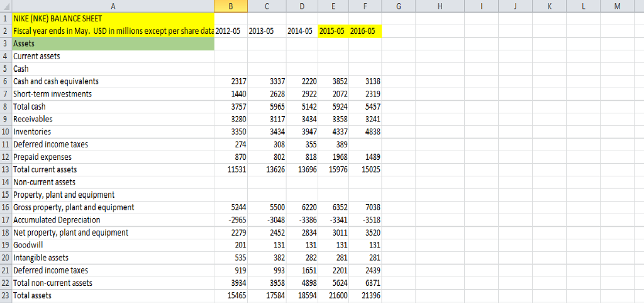
Task: Click the empty 2016 deferred income taxes cell
Action: pos(365,145)
